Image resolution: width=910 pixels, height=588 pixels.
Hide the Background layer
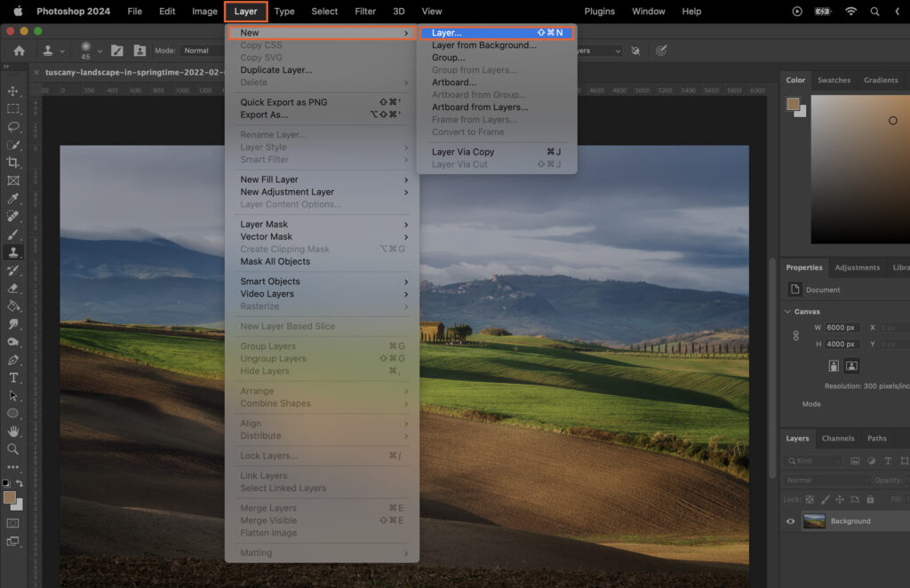pyautogui.click(x=791, y=521)
